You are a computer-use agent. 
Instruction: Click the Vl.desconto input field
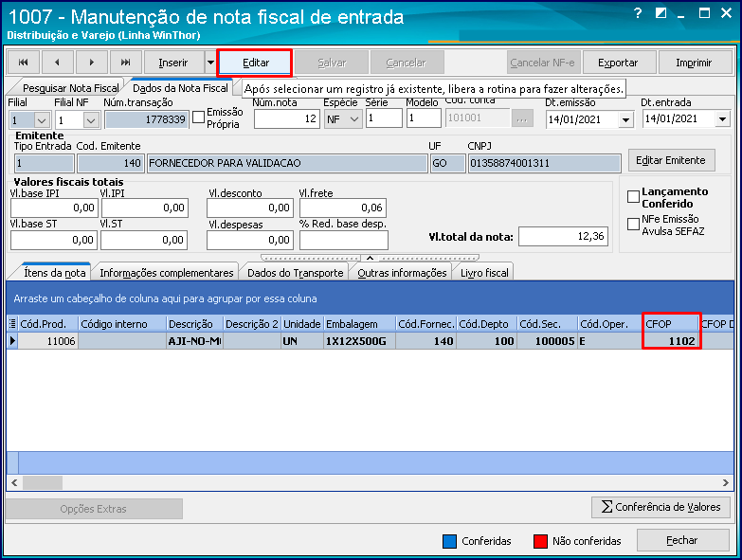click(250, 208)
